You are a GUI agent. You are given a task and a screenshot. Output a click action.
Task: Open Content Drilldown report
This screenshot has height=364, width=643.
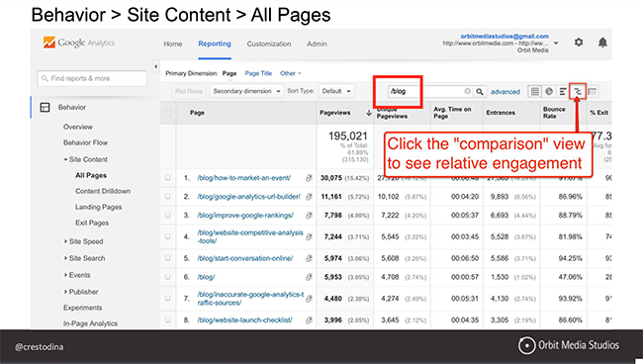(x=103, y=191)
